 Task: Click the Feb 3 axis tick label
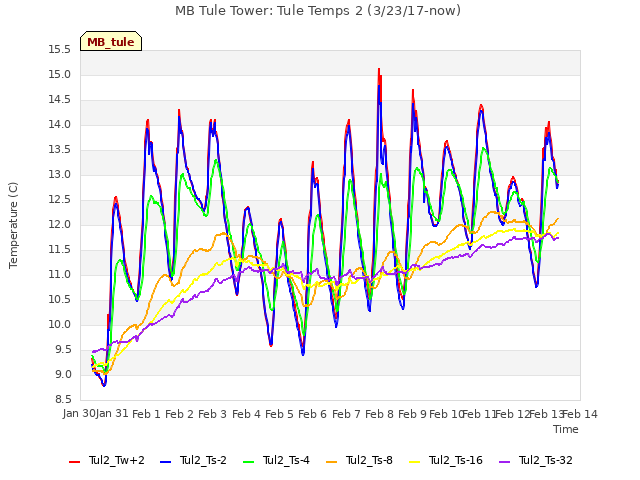point(213,414)
